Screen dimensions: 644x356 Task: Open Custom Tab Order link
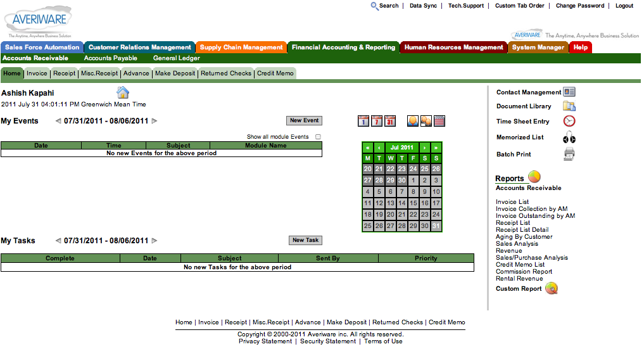(519, 6)
